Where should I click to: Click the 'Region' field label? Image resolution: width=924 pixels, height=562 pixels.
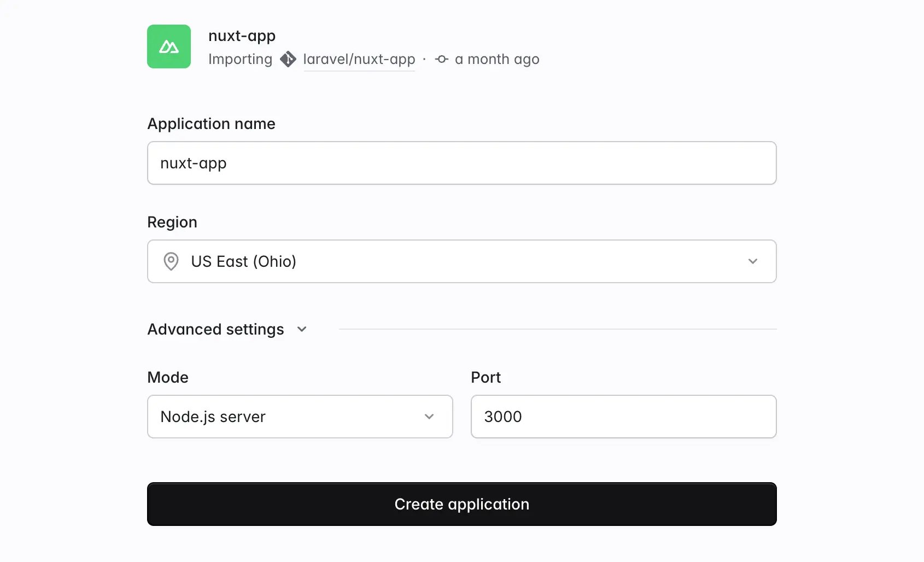click(x=172, y=222)
